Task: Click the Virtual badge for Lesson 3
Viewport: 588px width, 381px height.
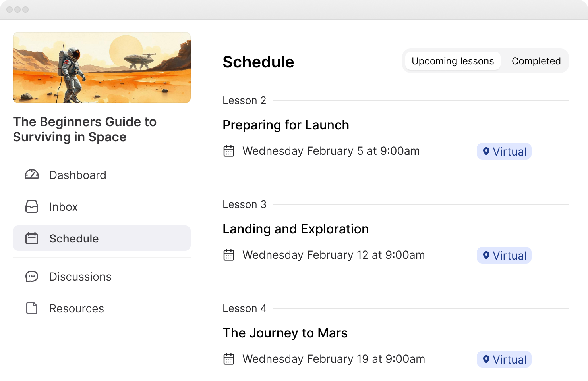Action: point(504,255)
